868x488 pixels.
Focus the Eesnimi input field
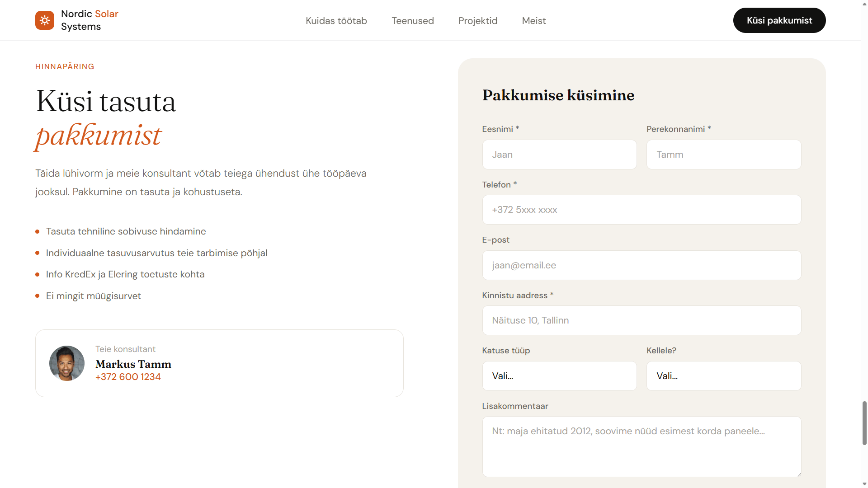(x=559, y=155)
